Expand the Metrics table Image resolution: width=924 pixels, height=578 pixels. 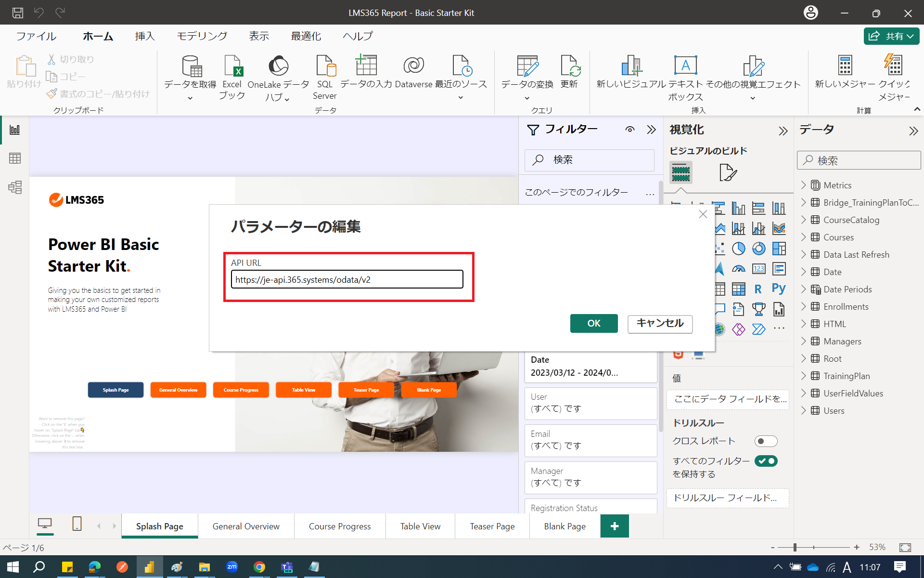(803, 185)
